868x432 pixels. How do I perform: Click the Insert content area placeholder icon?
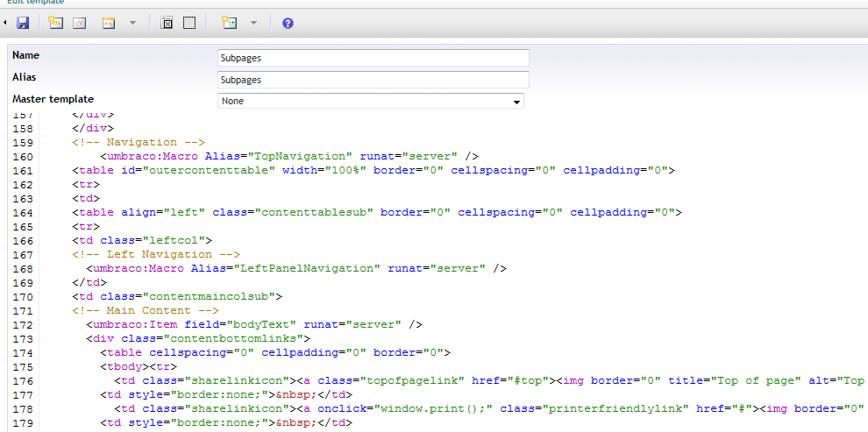(167, 24)
